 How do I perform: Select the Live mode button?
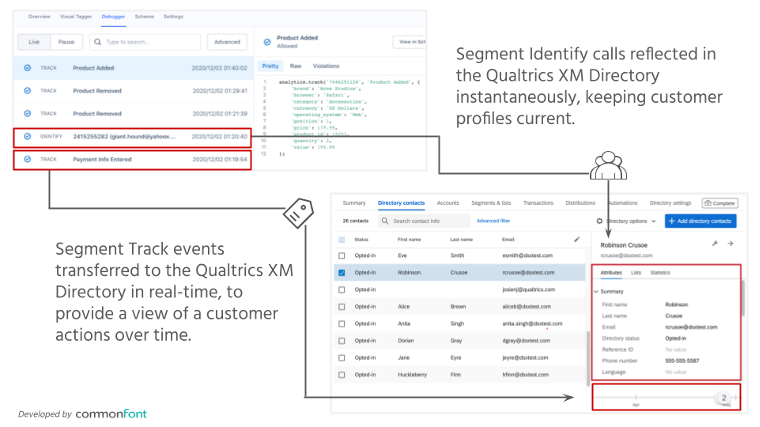(34, 42)
